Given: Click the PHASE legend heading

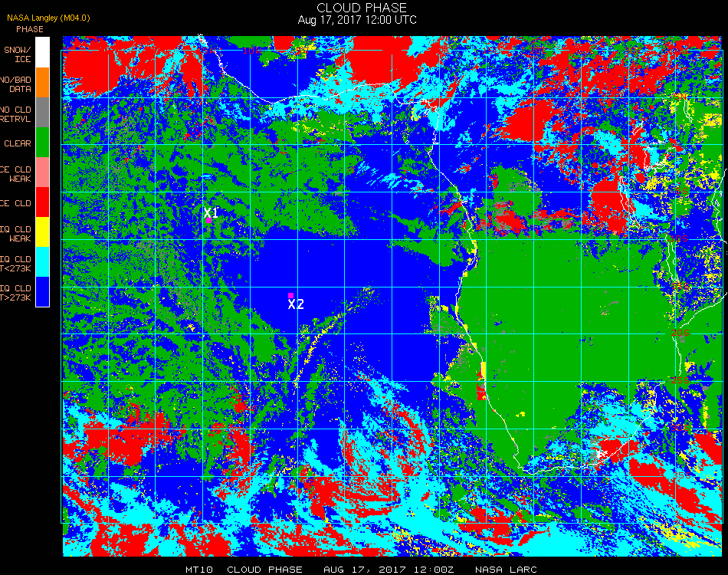Looking at the screenshot, I should tap(30, 29).
